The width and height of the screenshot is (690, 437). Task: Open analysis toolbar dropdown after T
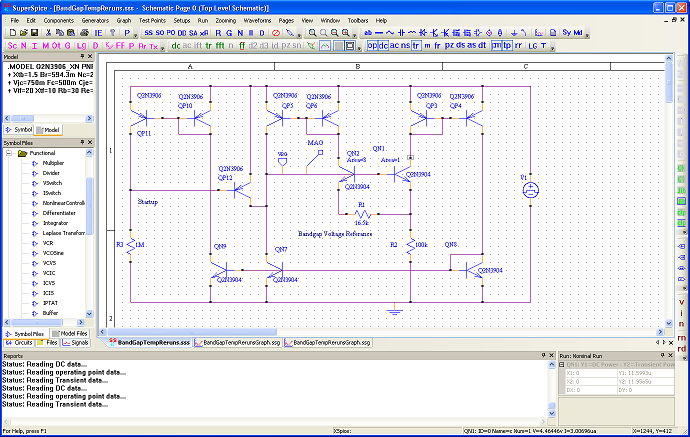[553, 48]
